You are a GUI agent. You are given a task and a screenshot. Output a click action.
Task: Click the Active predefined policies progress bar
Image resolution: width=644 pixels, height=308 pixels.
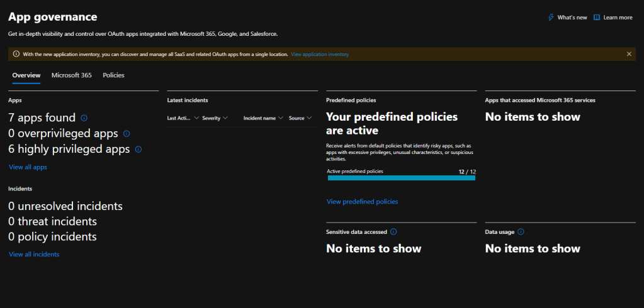[x=401, y=178]
